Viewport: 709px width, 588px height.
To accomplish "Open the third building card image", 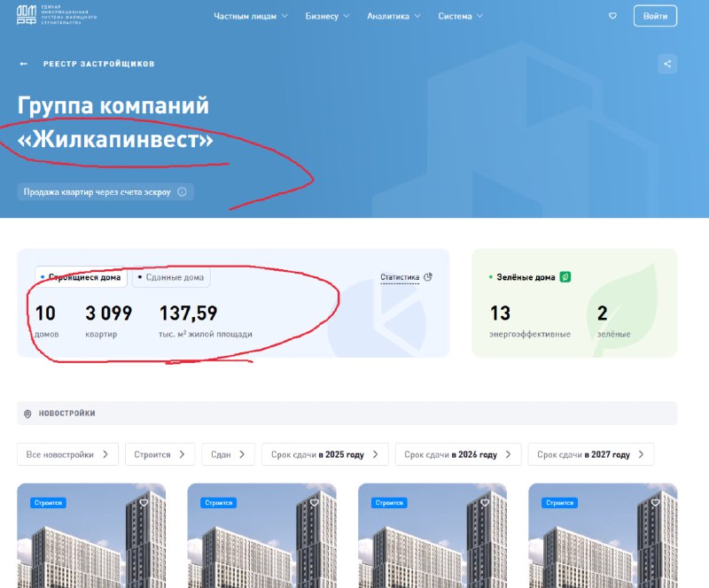I will (432, 536).
